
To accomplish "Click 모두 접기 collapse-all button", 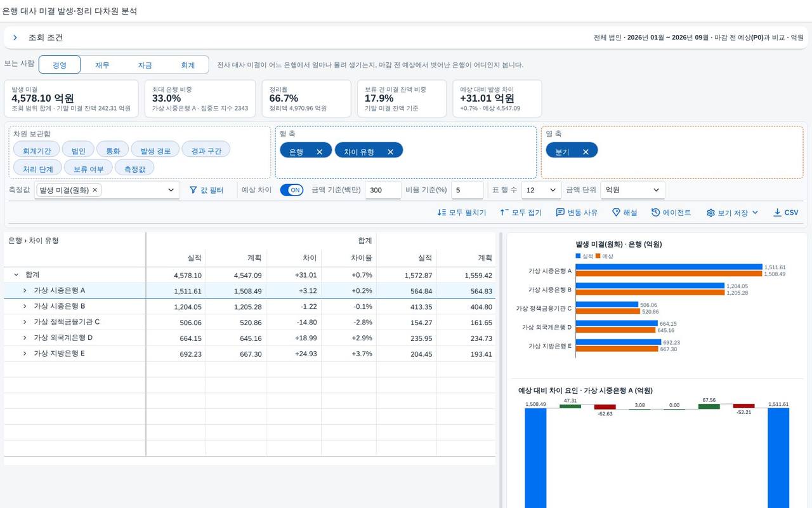I will click(x=521, y=213).
